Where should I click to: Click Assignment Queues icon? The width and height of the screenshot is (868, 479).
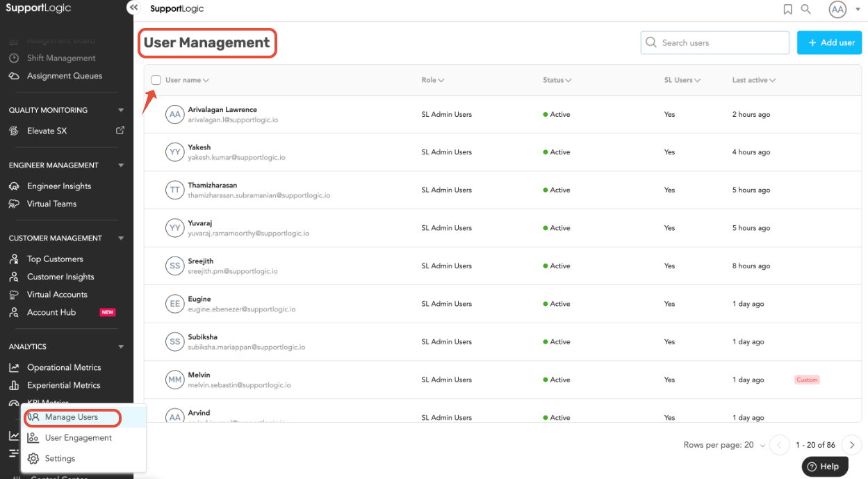click(14, 76)
